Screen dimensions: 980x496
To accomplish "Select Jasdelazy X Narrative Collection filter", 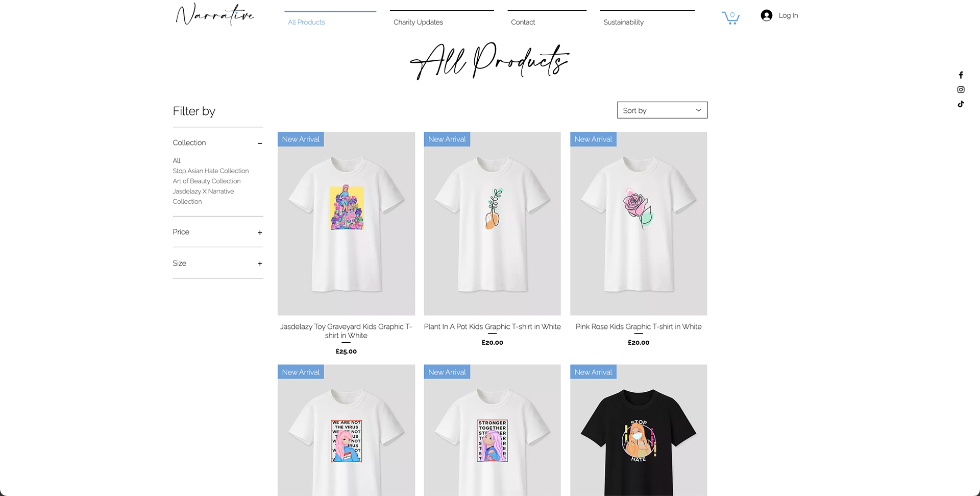I will 203,196.
